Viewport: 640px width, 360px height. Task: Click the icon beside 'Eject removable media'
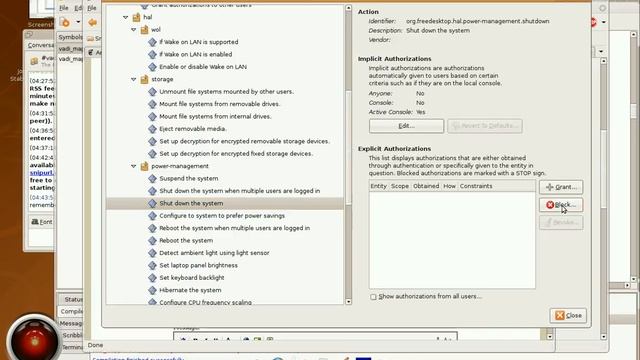point(152,129)
